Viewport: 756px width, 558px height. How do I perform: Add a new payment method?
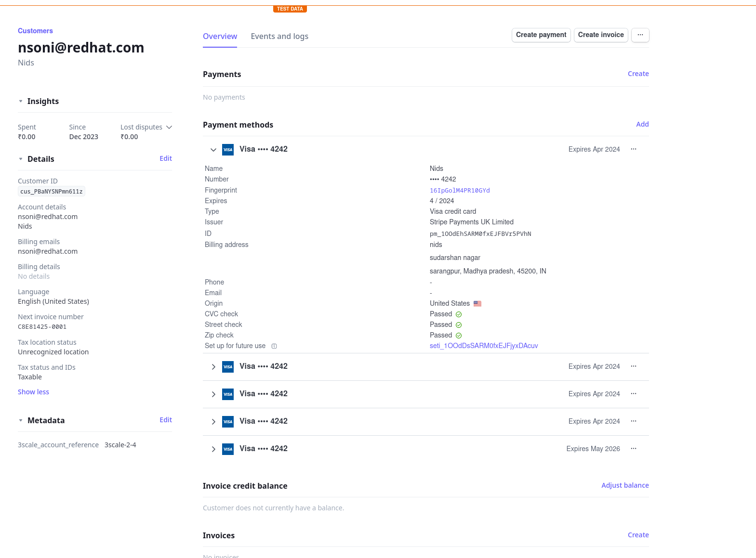click(x=642, y=124)
